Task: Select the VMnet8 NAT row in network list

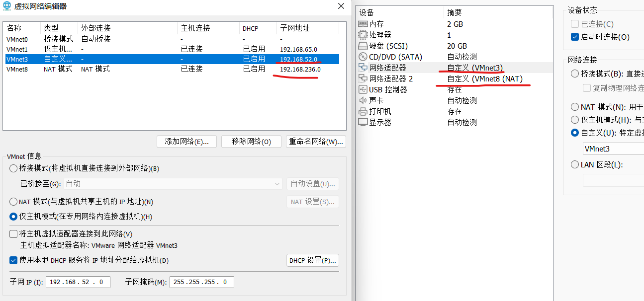Action: (149, 70)
